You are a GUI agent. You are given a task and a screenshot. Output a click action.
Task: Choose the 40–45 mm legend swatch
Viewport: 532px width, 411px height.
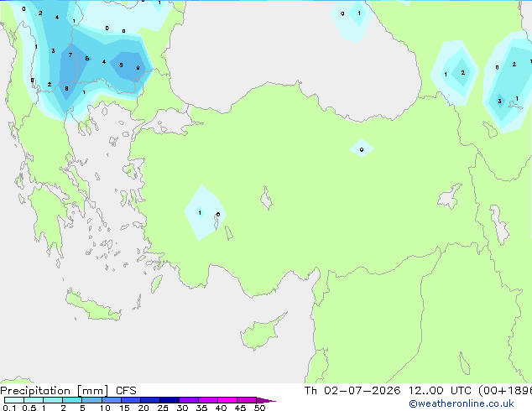click(x=227, y=400)
